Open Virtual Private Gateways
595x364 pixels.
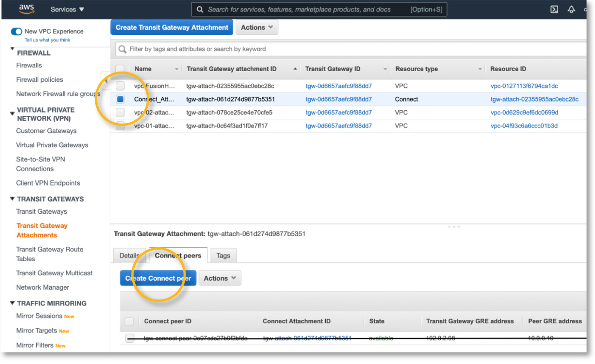coord(52,145)
